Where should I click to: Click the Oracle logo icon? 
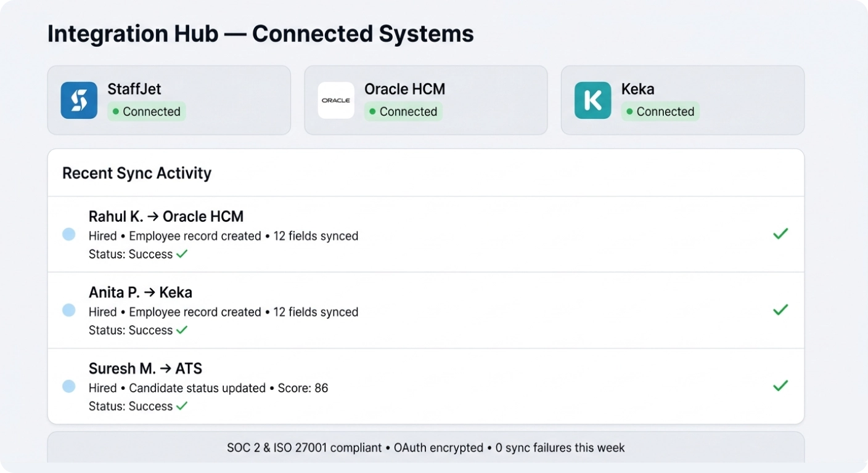(336, 100)
